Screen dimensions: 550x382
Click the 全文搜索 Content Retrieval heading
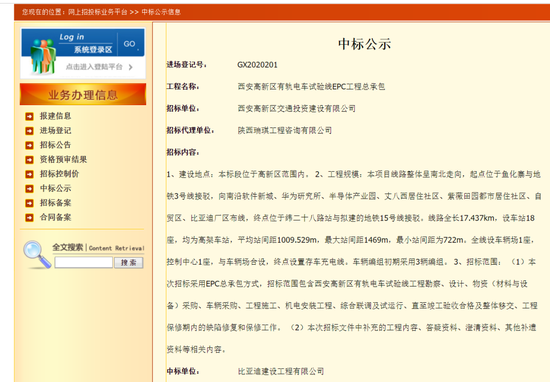[x=98, y=248]
